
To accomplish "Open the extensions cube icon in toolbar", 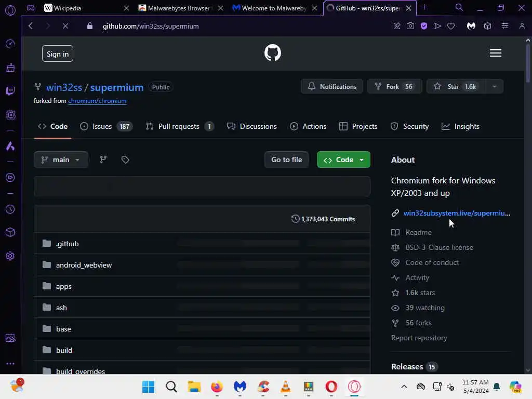I will [487, 26].
